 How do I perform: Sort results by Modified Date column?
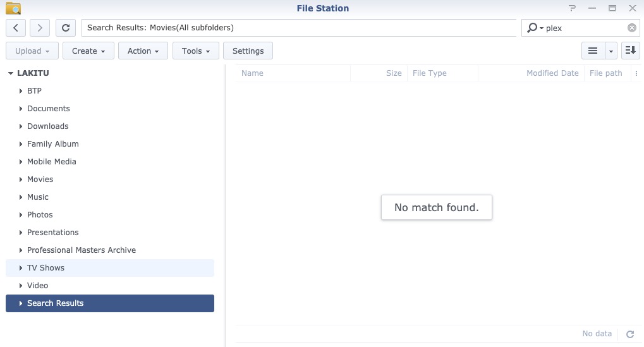coord(552,73)
